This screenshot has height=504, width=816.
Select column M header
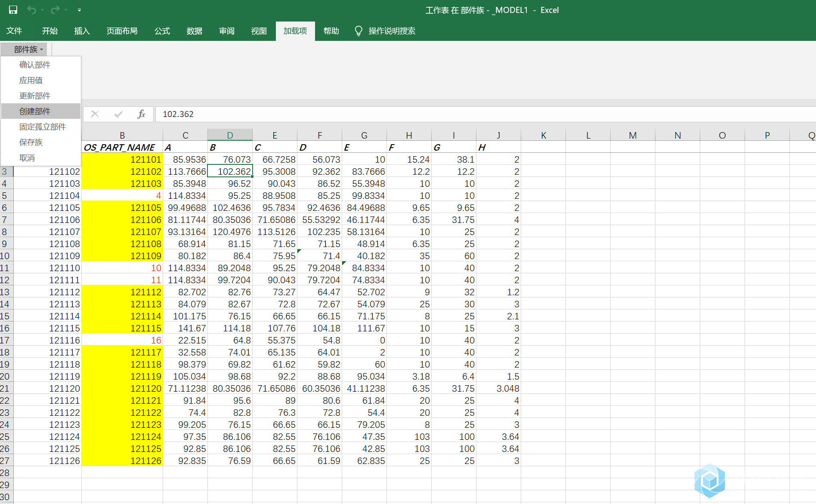[x=633, y=135]
